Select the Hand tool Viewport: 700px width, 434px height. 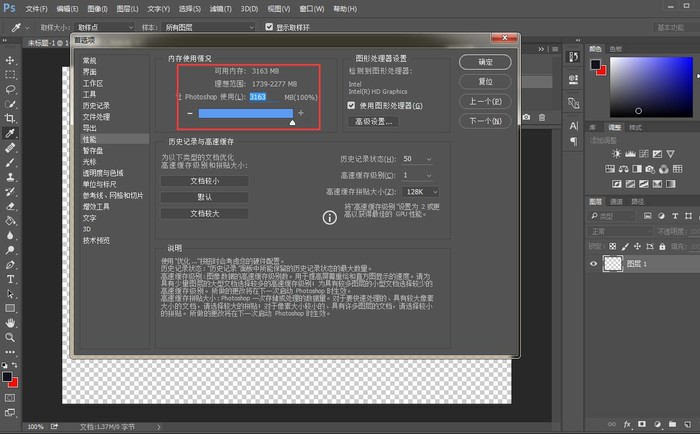pyautogui.click(x=10, y=322)
